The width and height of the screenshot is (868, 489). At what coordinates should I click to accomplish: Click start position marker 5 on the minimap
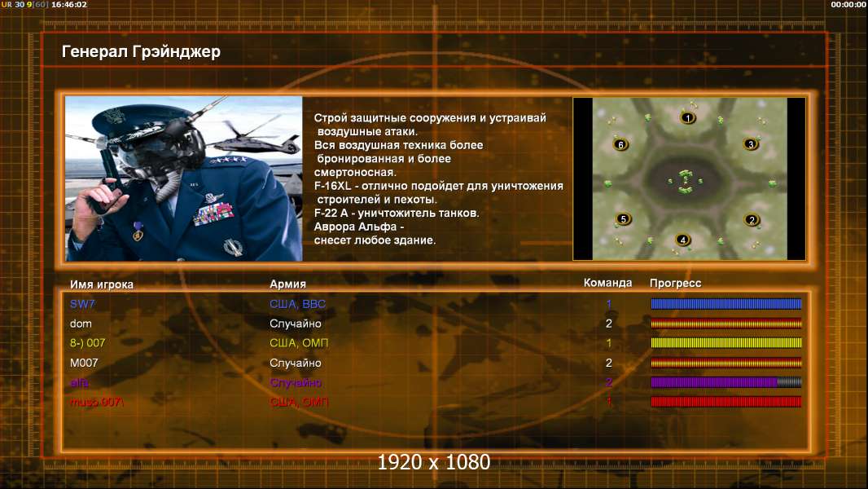624,219
